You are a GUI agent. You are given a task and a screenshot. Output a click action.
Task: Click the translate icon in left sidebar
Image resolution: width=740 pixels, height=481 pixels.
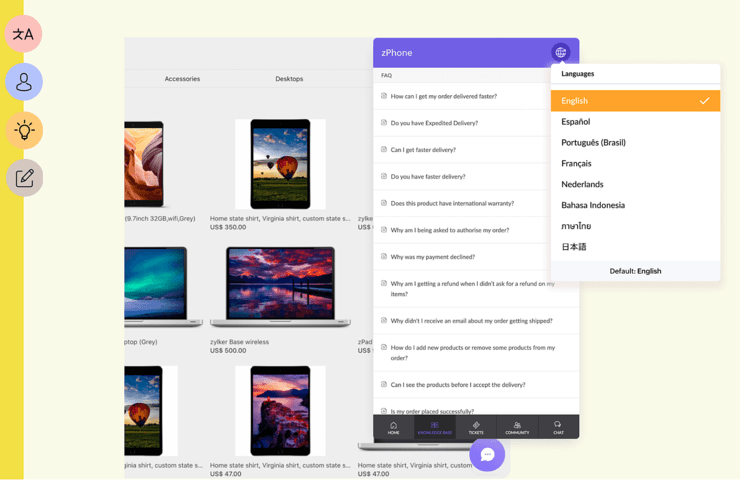24,34
